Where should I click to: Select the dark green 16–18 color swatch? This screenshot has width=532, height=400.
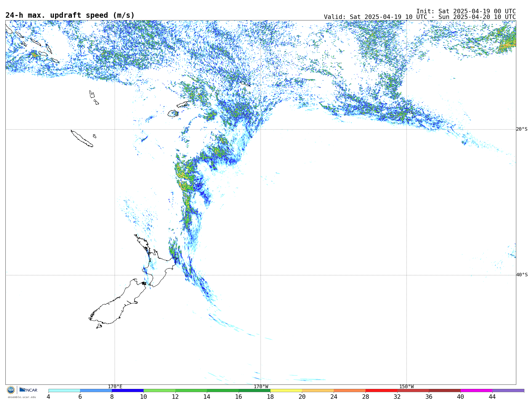pyautogui.click(x=254, y=391)
